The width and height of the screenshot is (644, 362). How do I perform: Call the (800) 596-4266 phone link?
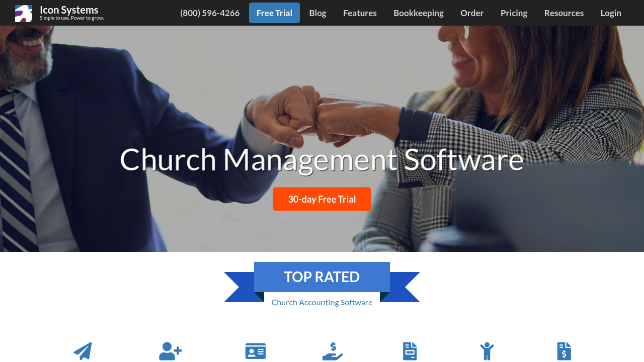tap(210, 13)
